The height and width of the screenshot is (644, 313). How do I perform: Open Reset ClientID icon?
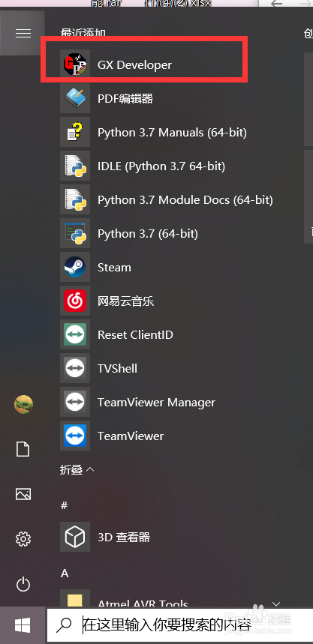(x=75, y=334)
